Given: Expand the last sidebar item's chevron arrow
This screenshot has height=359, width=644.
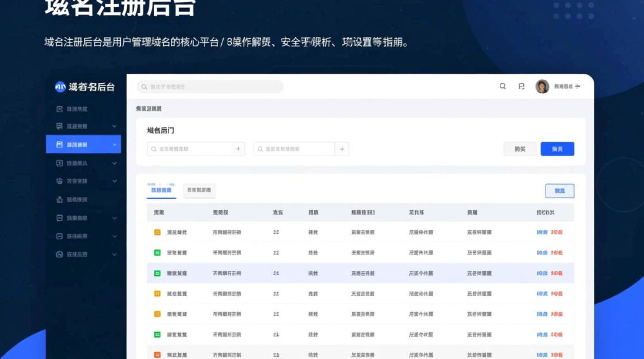Looking at the screenshot, I should click(x=115, y=255).
